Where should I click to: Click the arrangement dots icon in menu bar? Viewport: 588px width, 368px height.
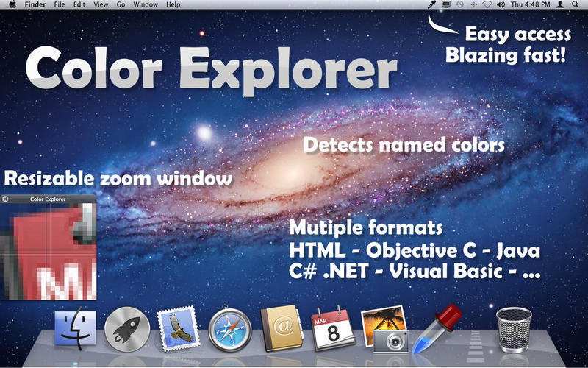[x=473, y=4]
